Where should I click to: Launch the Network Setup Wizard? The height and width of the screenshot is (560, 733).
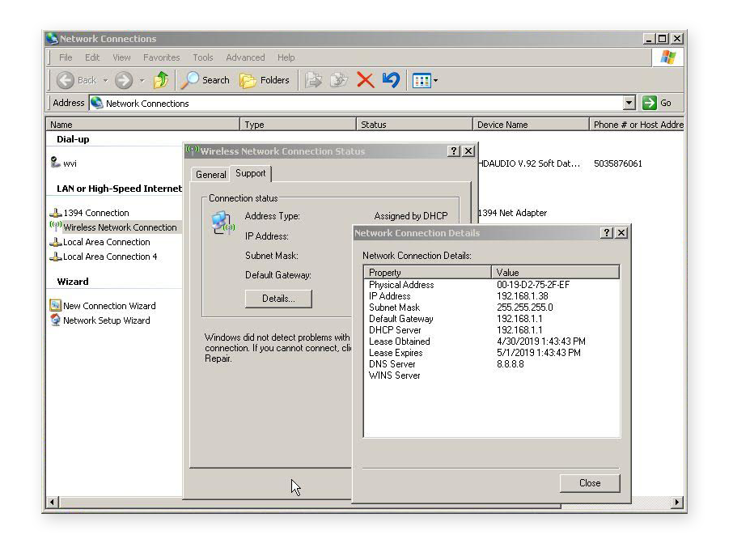(x=105, y=320)
